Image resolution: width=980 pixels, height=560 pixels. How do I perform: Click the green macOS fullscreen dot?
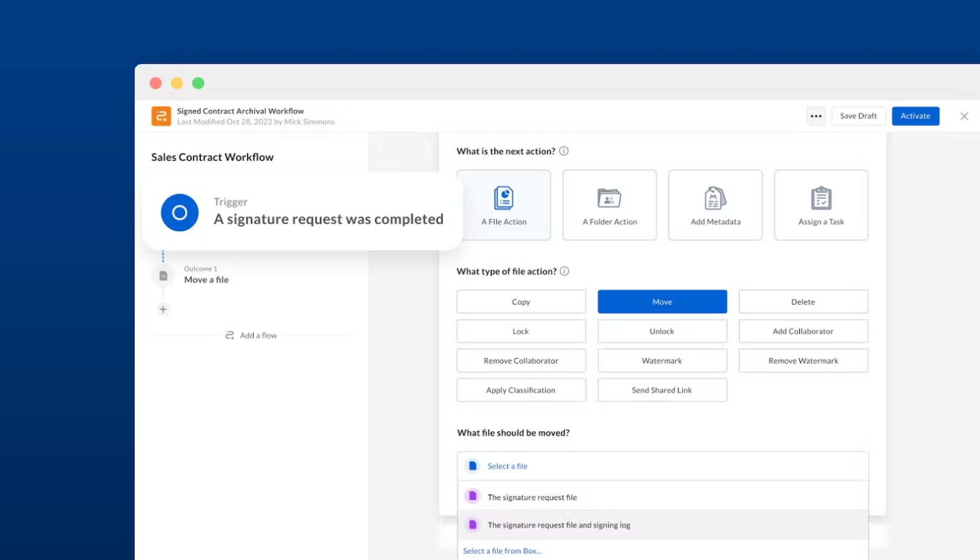pyautogui.click(x=198, y=83)
